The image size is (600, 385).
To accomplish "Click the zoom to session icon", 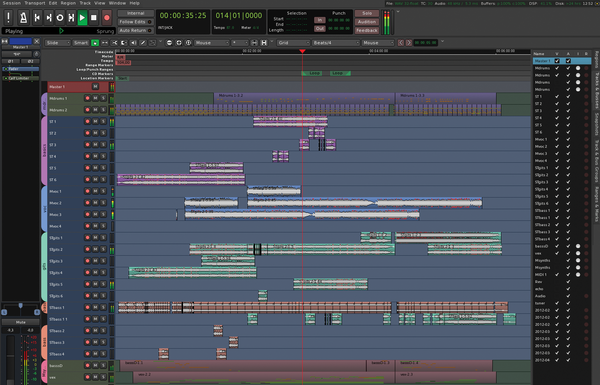I will 188,43.
